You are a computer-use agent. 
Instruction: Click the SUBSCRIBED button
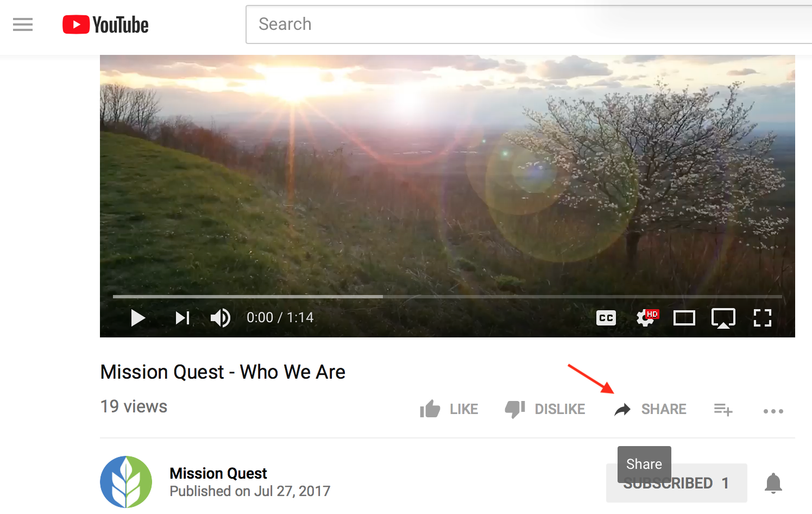click(x=677, y=483)
